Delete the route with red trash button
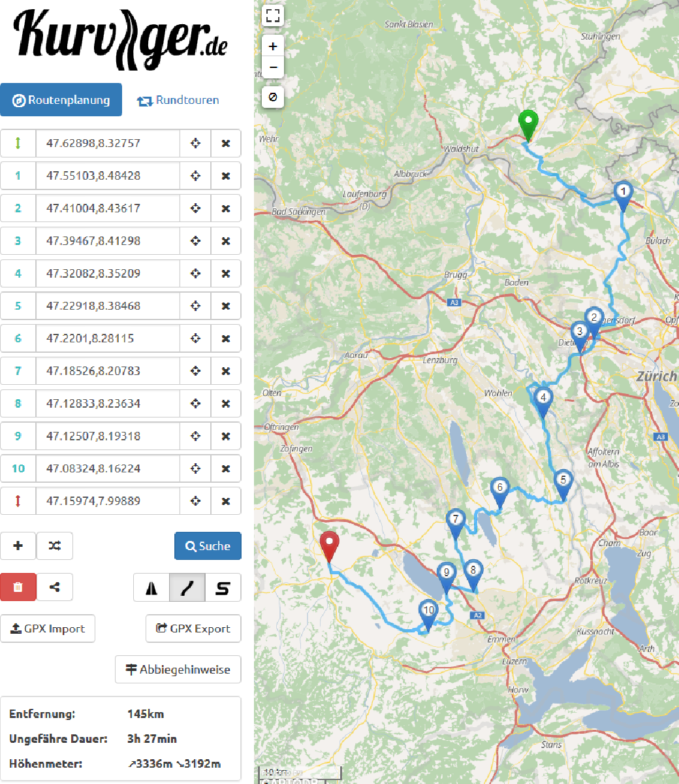 [x=18, y=587]
